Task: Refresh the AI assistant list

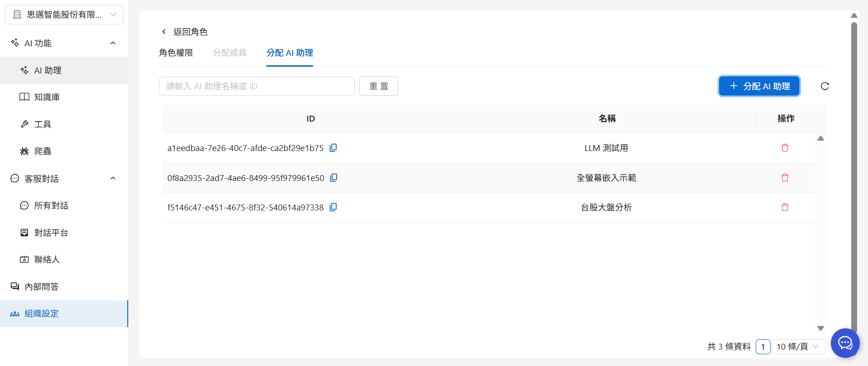Action: tap(825, 86)
